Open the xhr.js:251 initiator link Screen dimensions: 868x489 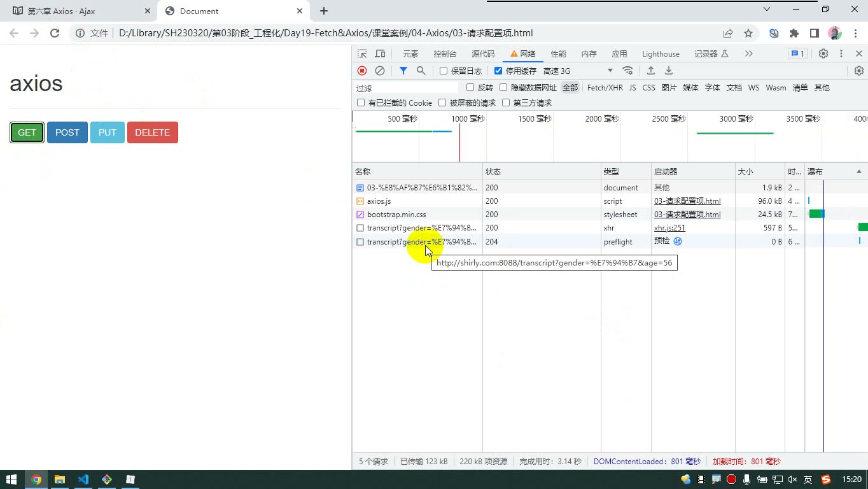point(669,228)
